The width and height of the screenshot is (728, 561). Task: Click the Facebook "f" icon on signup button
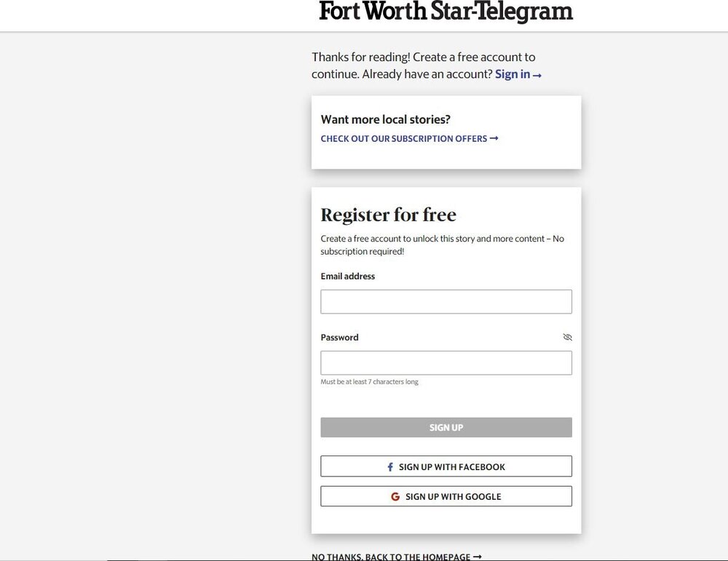[389, 466]
